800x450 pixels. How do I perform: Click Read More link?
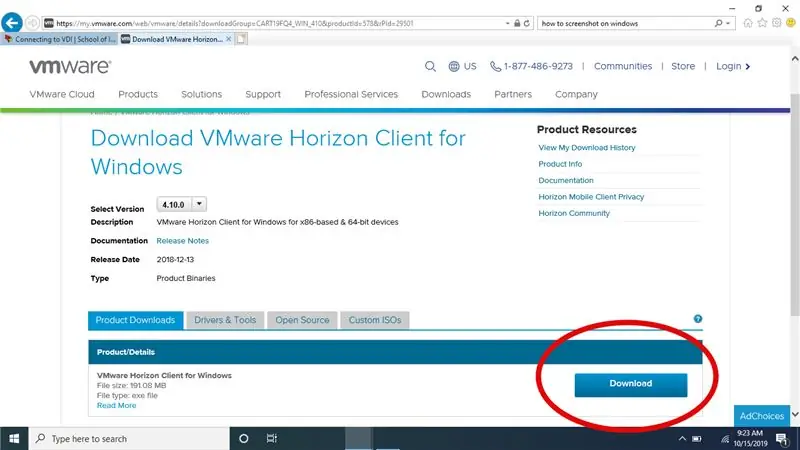[x=116, y=405]
